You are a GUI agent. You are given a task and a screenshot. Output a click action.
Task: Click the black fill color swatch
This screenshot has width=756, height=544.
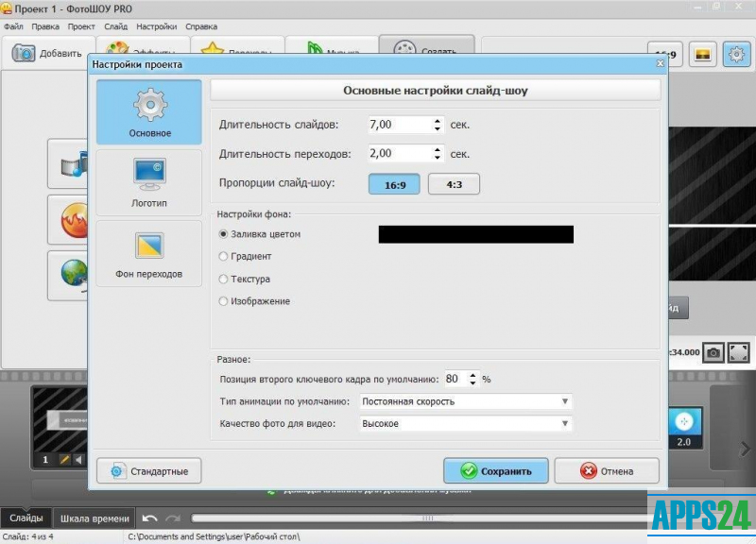[475, 234]
